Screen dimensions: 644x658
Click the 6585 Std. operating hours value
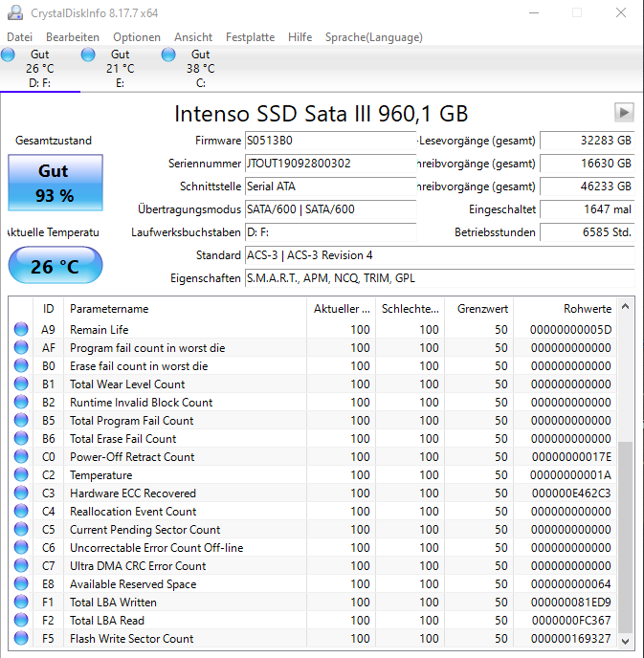(x=587, y=232)
